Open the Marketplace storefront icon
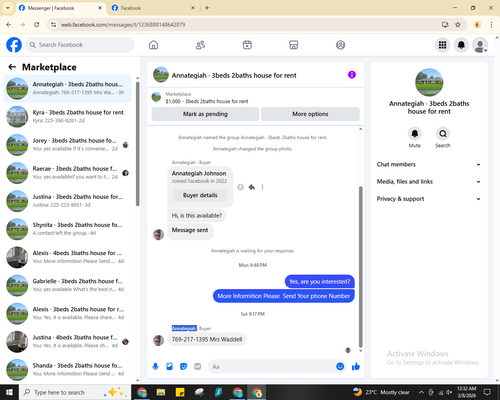The height and width of the screenshot is (400, 500). 294,45
